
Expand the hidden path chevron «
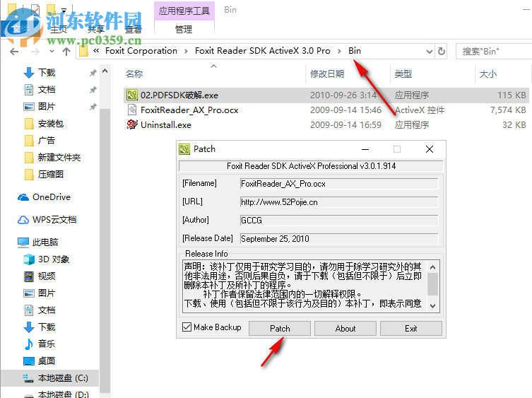96,51
